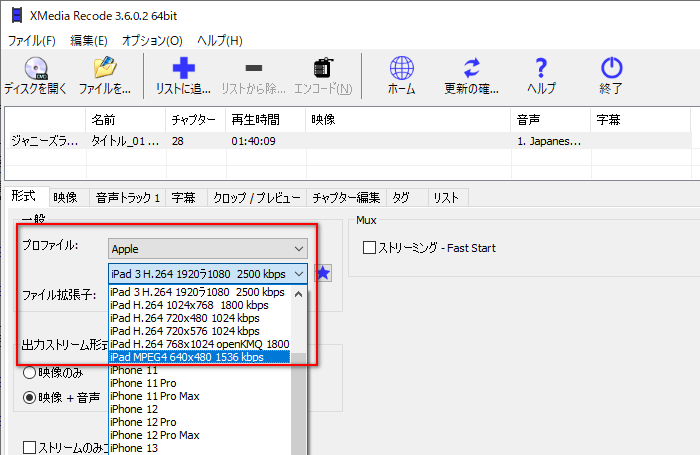Click the チャプター column header
This screenshot has height=455, width=700.
pos(193,119)
